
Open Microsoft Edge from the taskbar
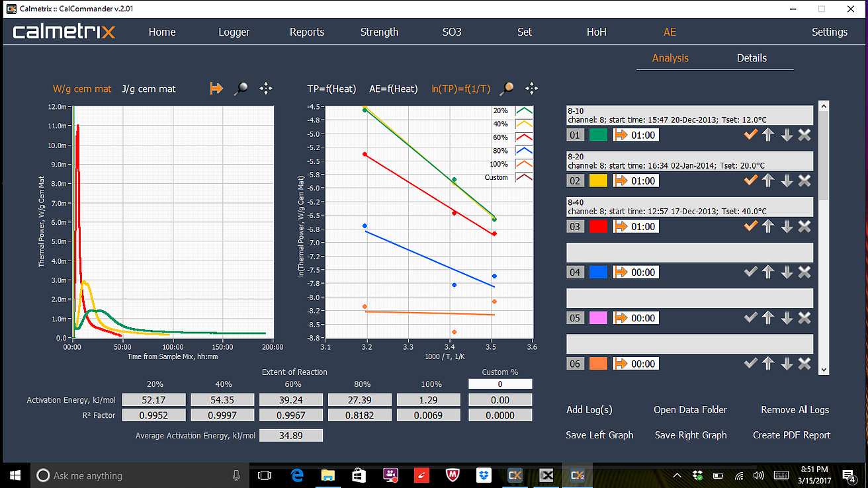click(298, 475)
